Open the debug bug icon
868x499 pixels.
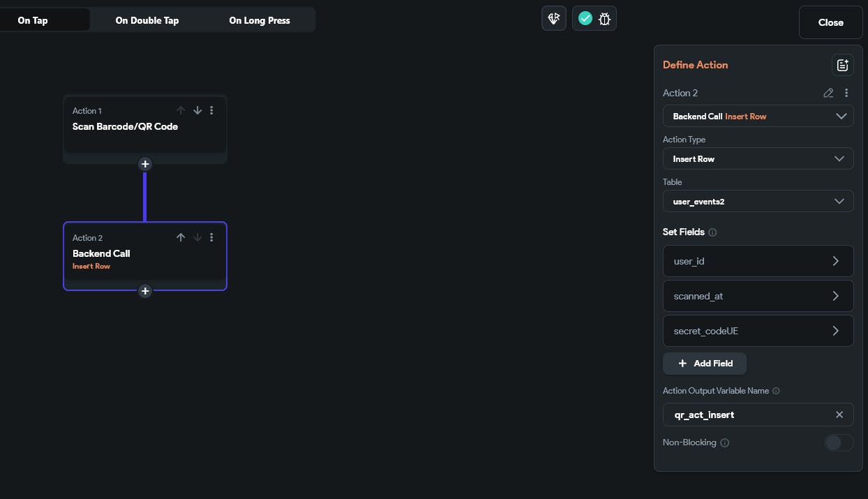(604, 19)
